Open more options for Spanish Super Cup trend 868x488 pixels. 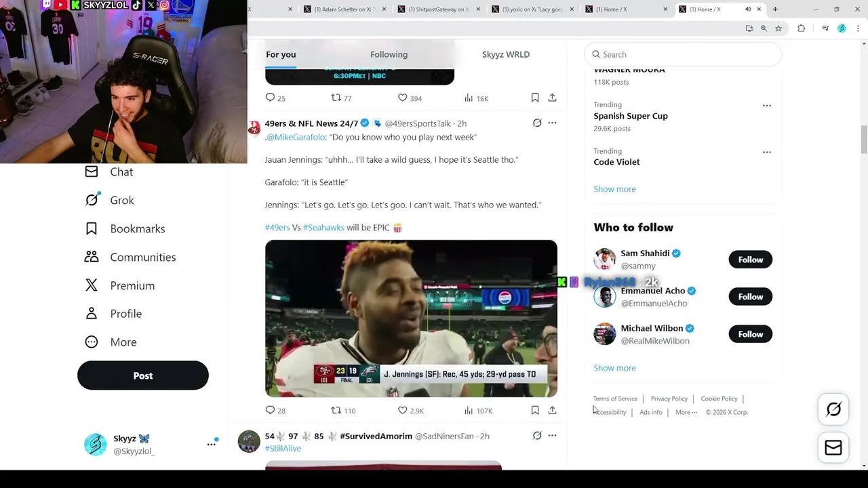point(767,106)
